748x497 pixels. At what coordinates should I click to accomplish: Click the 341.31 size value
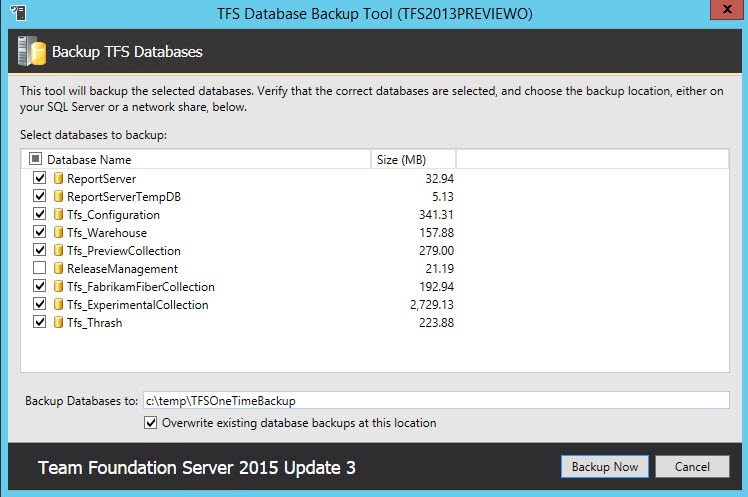point(436,215)
